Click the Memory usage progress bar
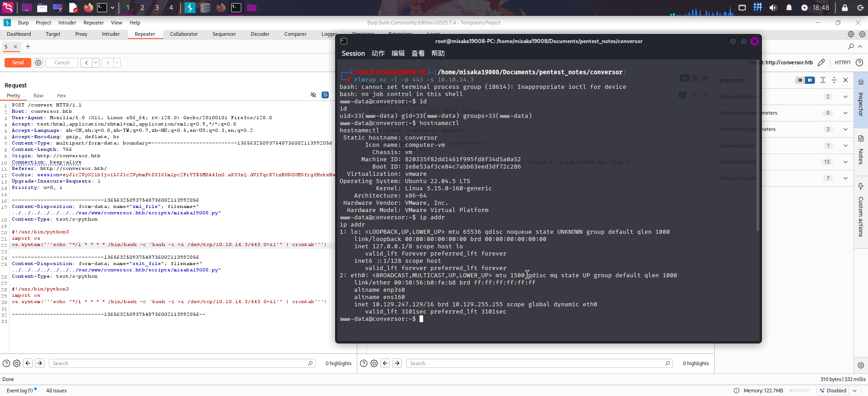The image size is (868, 396). tap(800, 391)
